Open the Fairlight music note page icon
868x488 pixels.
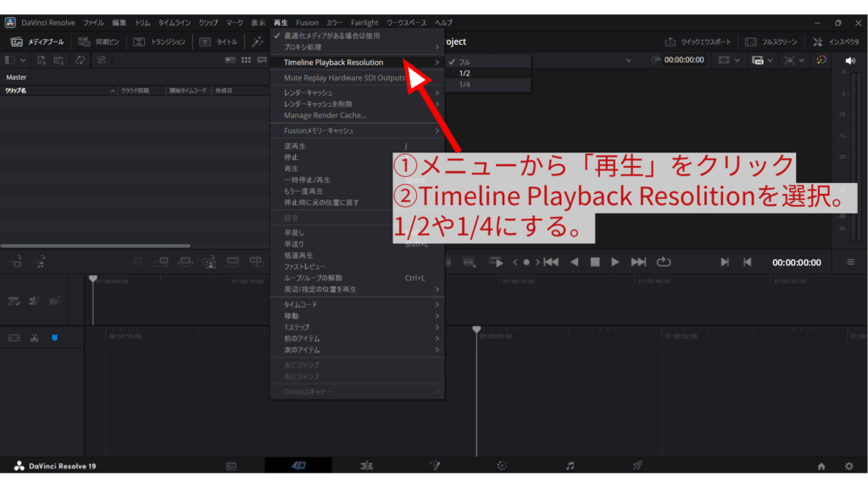tap(570, 467)
